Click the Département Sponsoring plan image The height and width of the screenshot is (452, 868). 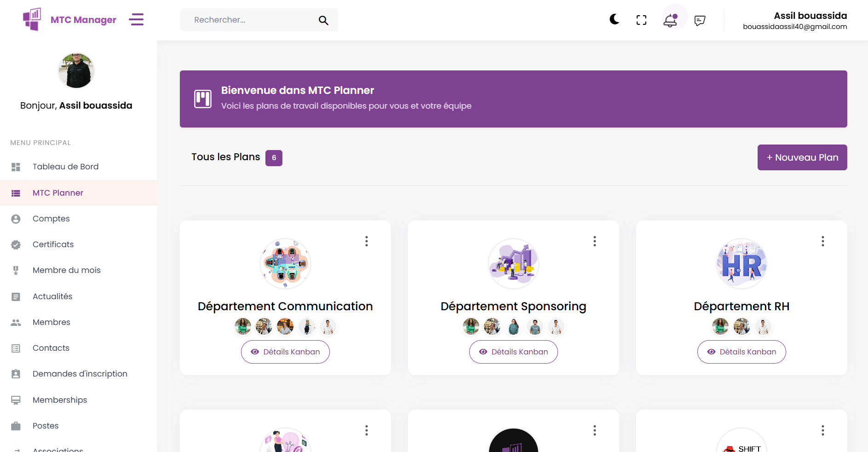[x=513, y=264]
